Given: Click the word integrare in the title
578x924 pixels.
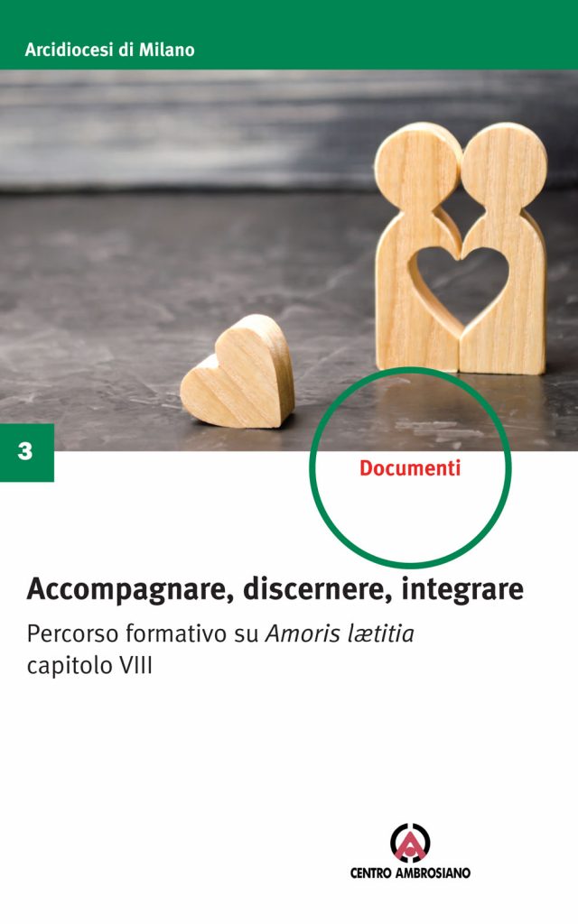Looking at the screenshot, I should pos(462,590).
